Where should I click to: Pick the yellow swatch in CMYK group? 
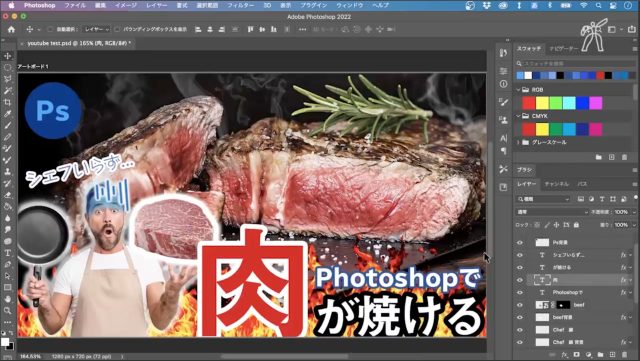click(x=542, y=129)
